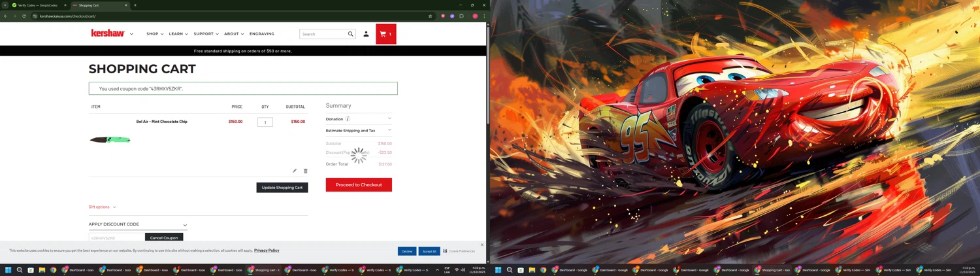Decline cookies in the banner
Viewport: 980px width, 276px height.
(x=407, y=251)
